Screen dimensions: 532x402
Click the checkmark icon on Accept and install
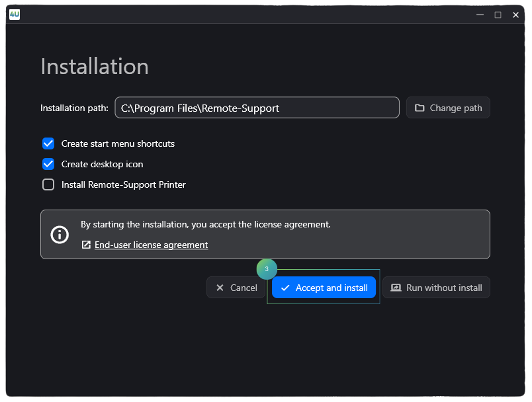tap(285, 288)
